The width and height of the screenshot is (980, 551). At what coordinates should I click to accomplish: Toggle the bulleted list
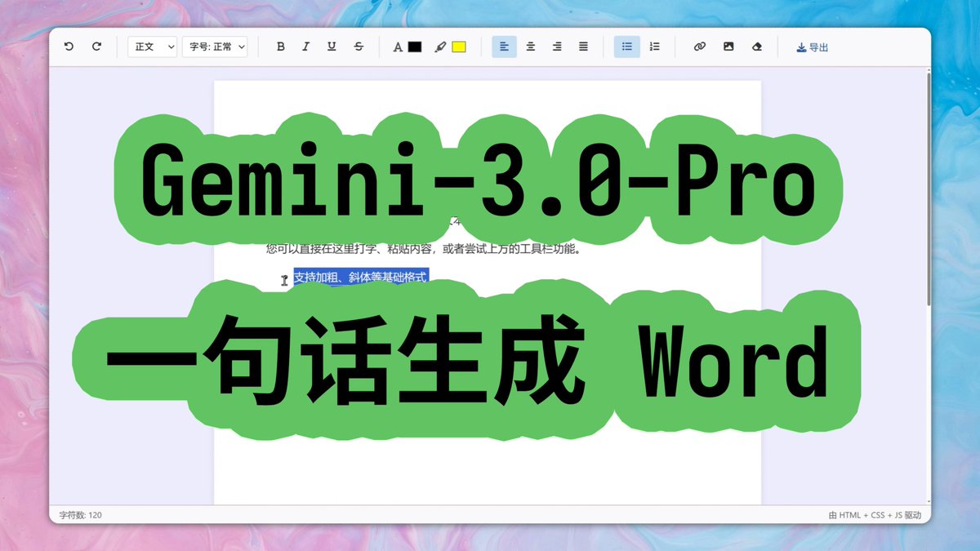[x=627, y=47]
